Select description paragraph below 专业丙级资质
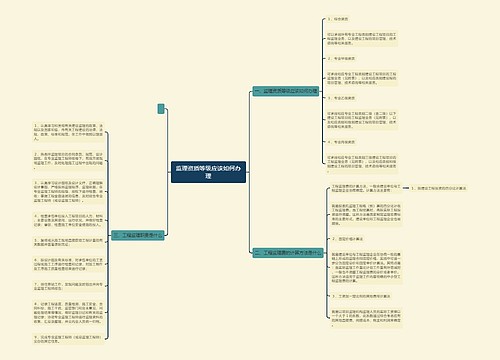500x360 pixels. (x=362, y=164)
